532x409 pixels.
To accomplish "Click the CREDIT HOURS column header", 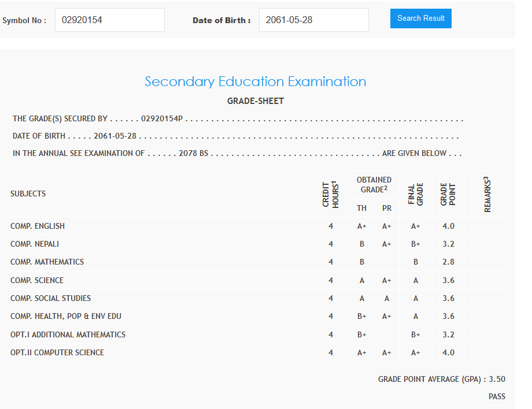I will (330, 194).
